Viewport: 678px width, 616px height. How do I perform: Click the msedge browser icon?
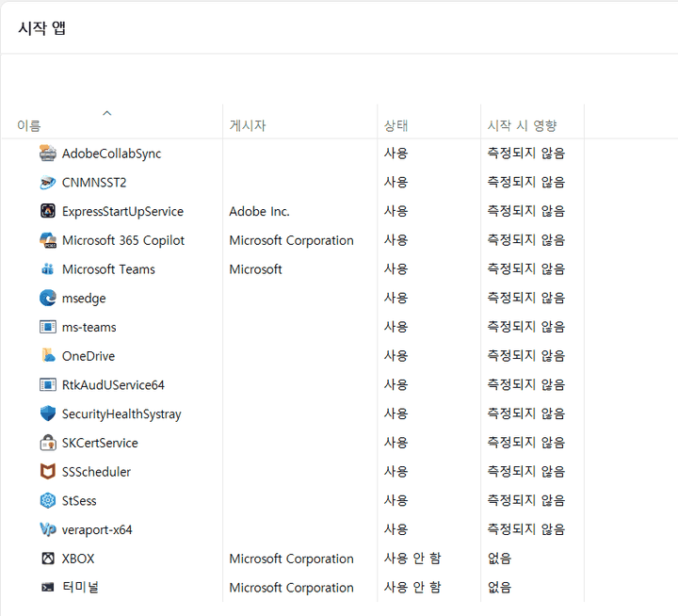[x=48, y=298]
